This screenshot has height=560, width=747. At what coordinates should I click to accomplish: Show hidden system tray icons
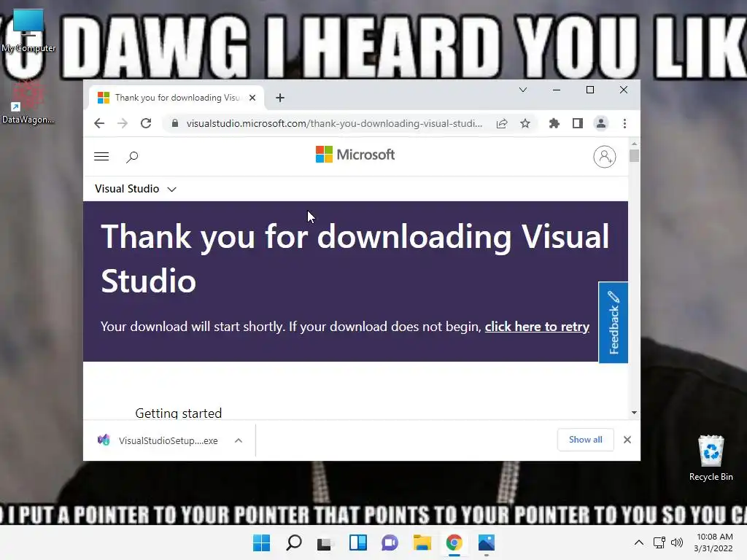point(639,542)
